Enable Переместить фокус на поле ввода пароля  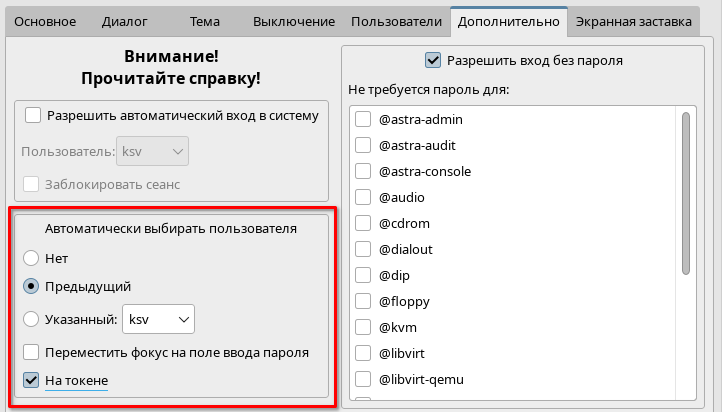pyautogui.click(x=32, y=352)
